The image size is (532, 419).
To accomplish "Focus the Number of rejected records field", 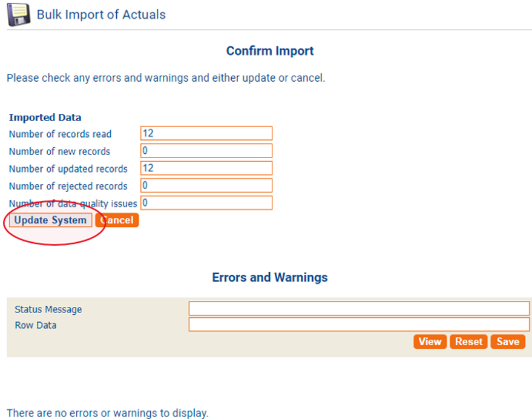I will 206,185.
